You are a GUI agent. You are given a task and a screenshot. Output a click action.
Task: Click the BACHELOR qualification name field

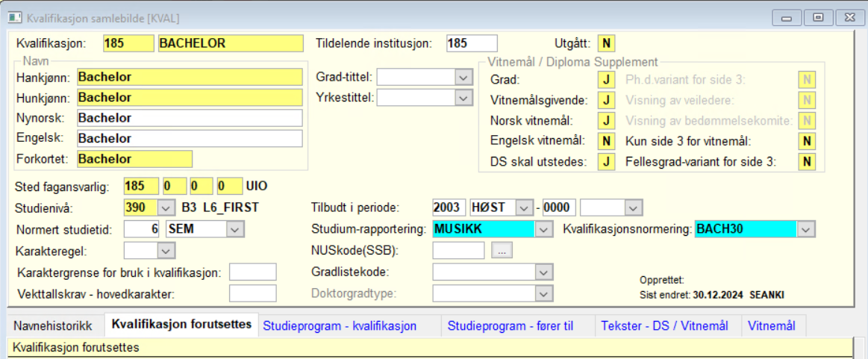click(231, 43)
